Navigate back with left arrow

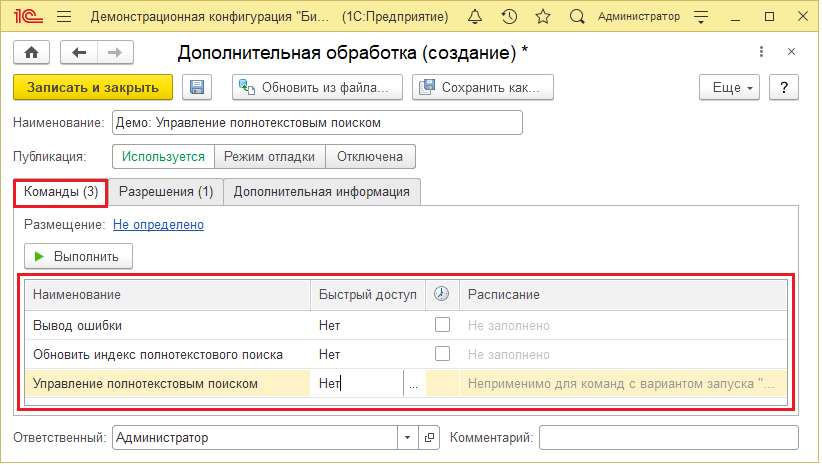[x=79, y=52]
